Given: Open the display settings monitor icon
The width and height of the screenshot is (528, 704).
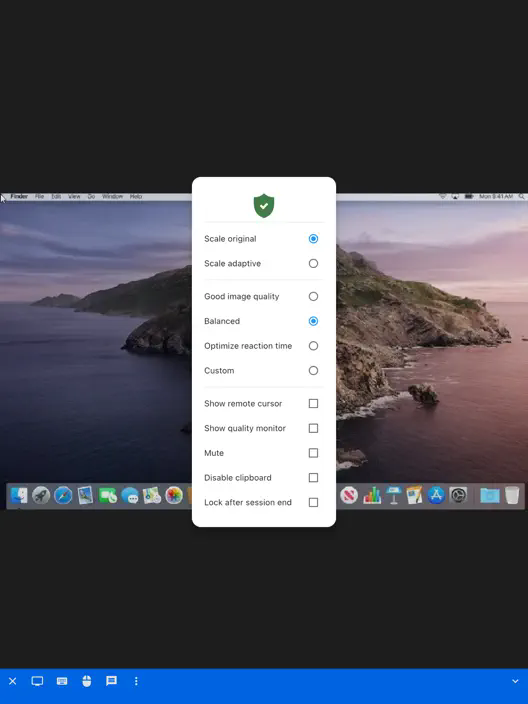Looking at the screenshot, I should pyautogui.click(x=37, y=681).
